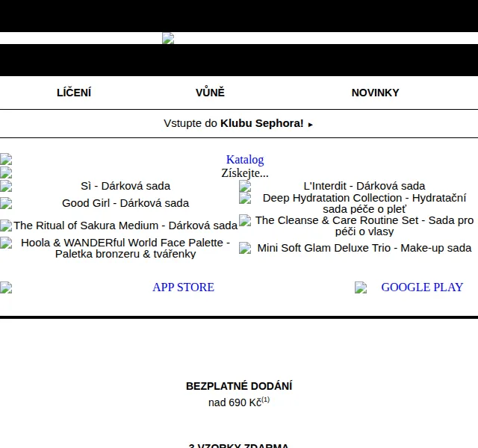The height and width of the screenshot is (448, 478).
Task: Expand the arrow next to Klubu Sephora
Action: (x=311, y=125)
